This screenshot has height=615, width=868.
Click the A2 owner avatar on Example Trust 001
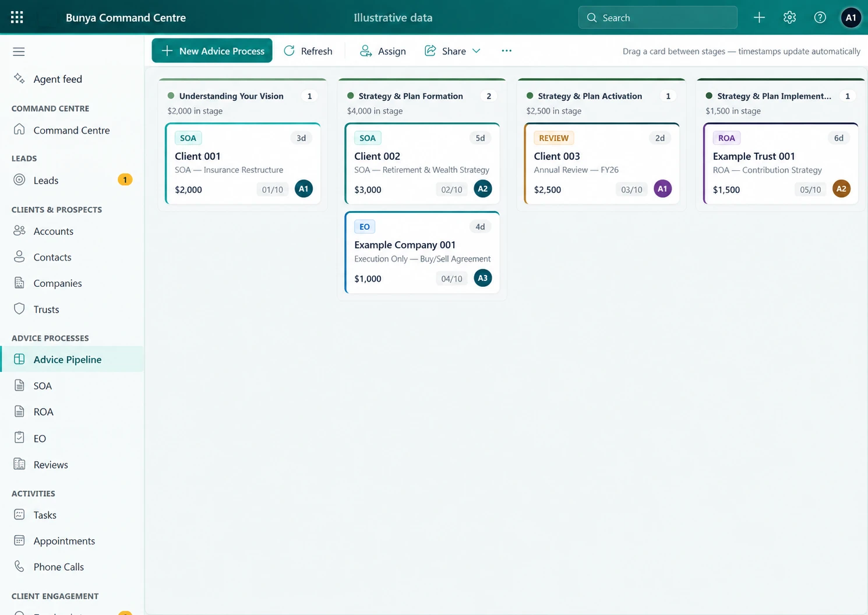841,189
